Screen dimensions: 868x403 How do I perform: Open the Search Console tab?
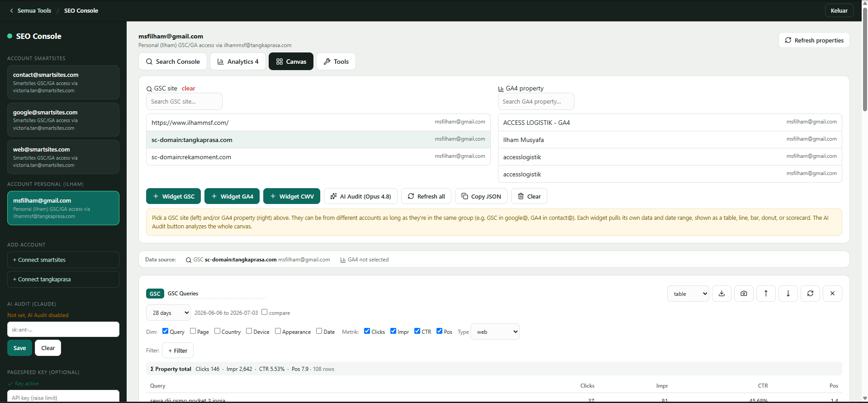(173, 62)
